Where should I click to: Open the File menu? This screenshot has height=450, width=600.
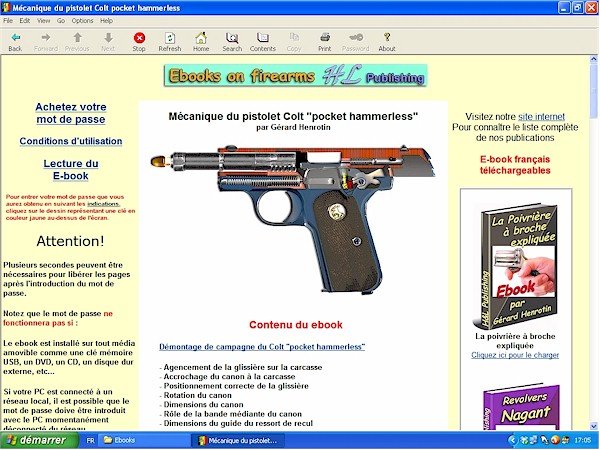coord(8,21)
